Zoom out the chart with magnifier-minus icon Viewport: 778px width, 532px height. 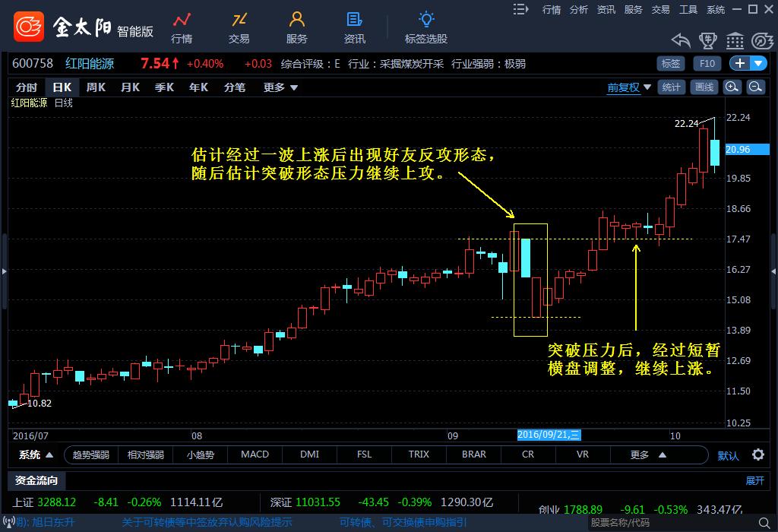[756, 87]
